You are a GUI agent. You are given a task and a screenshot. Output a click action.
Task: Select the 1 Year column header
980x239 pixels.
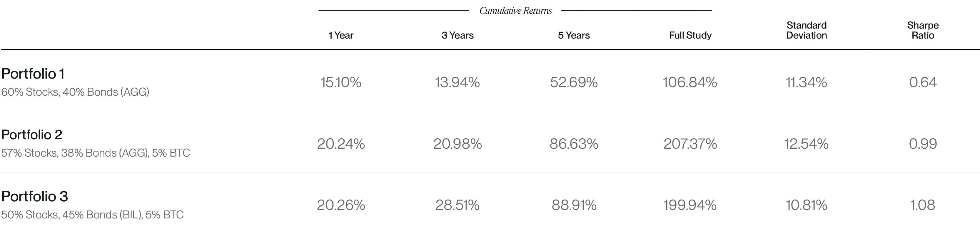(341, 35)
